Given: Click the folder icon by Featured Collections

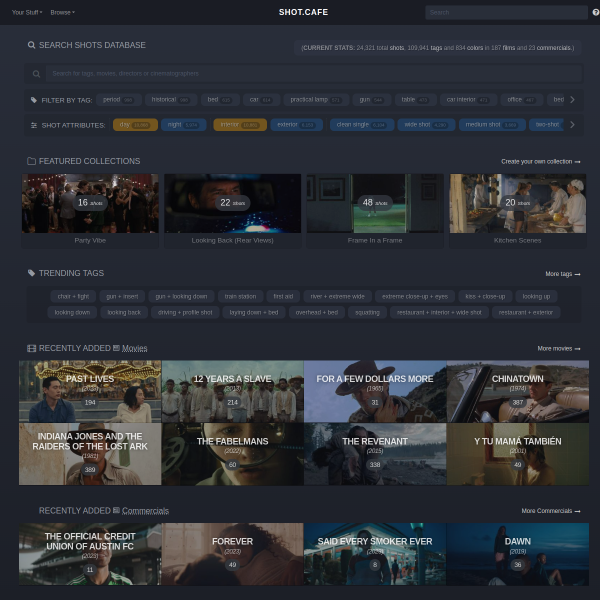Looking at the screenshot, I should click(x=31, y=161).
